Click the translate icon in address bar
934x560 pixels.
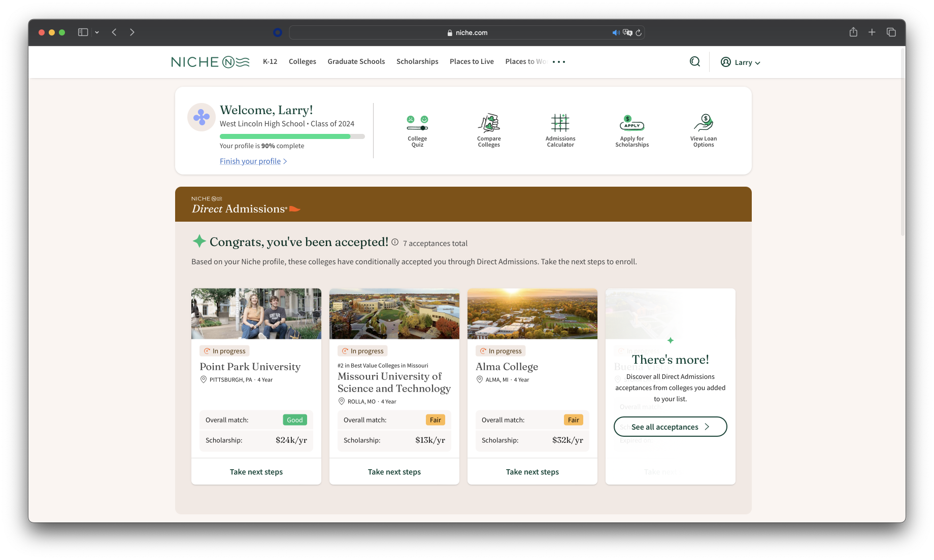point(627,32)
